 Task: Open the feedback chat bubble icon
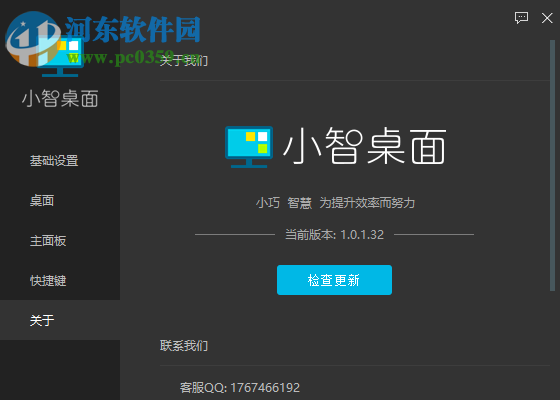pos(521,18)
